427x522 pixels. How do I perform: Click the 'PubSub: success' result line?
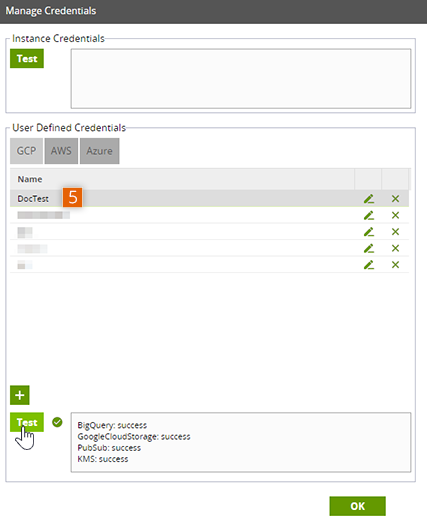click(x=109, y=448)
